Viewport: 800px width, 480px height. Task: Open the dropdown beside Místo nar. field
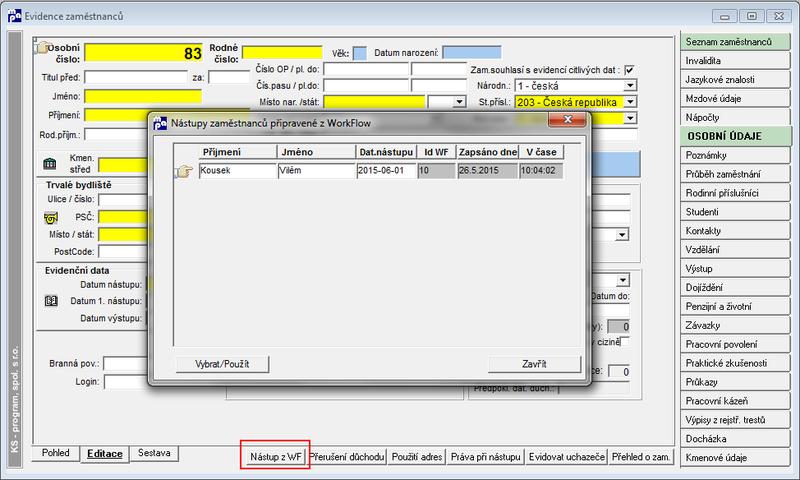[x=459, y=102]
